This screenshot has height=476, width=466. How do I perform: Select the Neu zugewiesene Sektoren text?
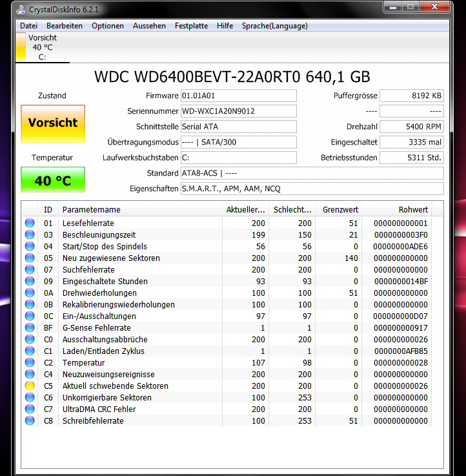111,258
